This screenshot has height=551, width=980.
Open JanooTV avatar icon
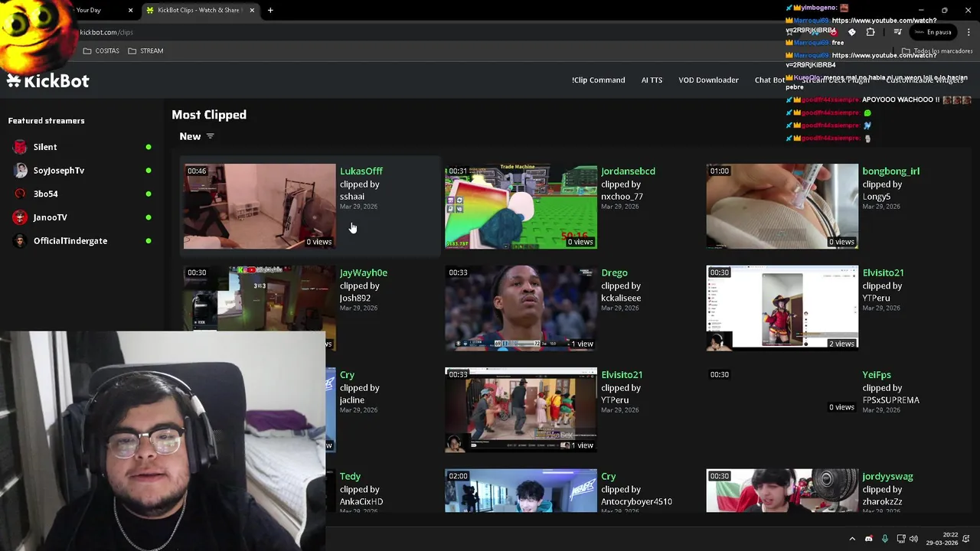click(20, 217)
